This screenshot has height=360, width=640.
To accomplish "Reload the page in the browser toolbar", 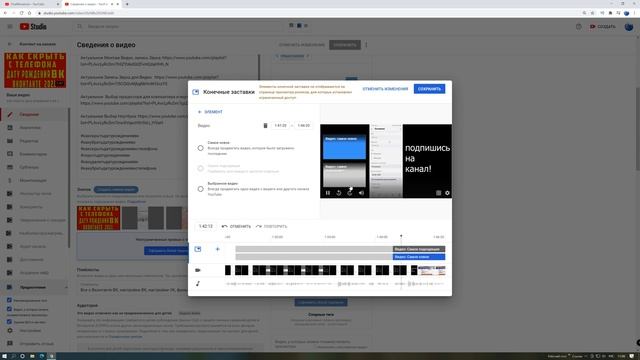I will (22, 13).
